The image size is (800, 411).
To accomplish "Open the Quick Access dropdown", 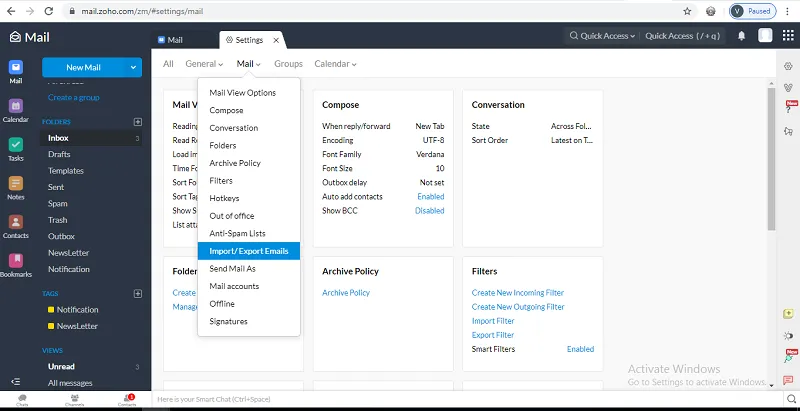I will pyautogui.click(x=602, y=36).
